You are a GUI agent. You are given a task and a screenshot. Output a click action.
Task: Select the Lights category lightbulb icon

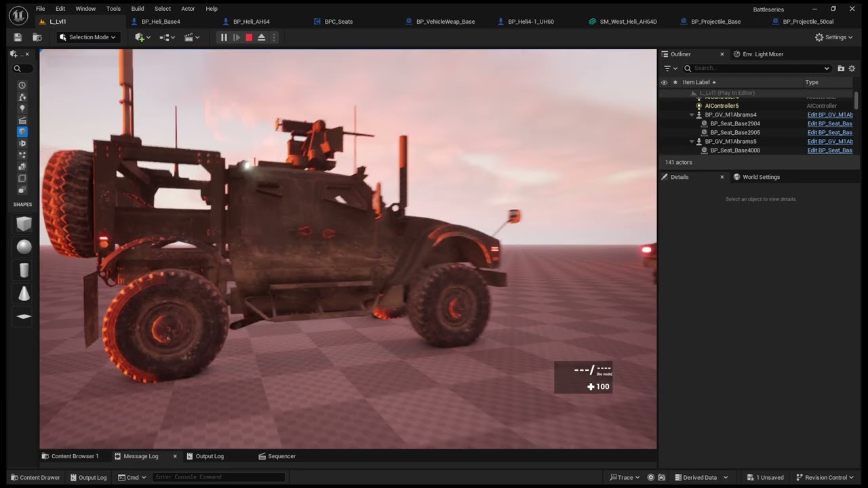click(x=22, y=108)
